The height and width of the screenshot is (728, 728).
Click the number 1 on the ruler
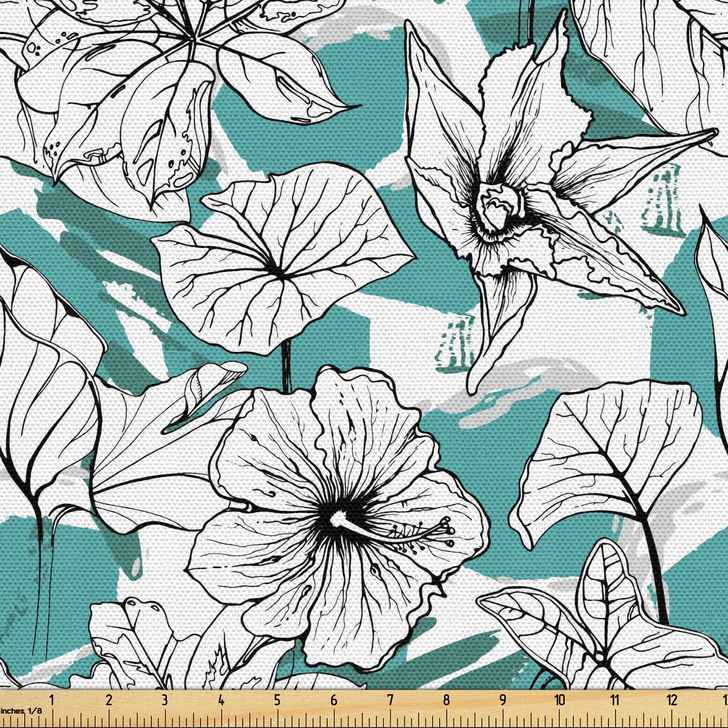[x=52, y=700]
